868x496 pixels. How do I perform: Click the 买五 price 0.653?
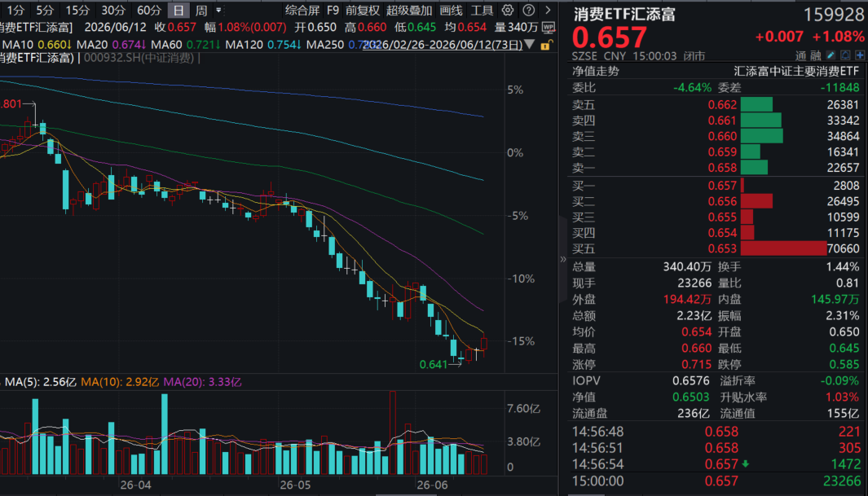tap(722, 248)
